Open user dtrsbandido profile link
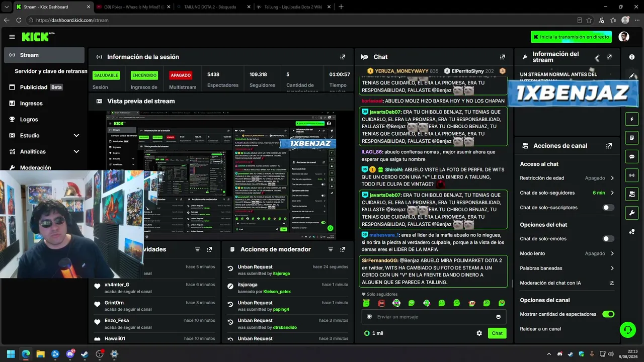 [285, 327]
